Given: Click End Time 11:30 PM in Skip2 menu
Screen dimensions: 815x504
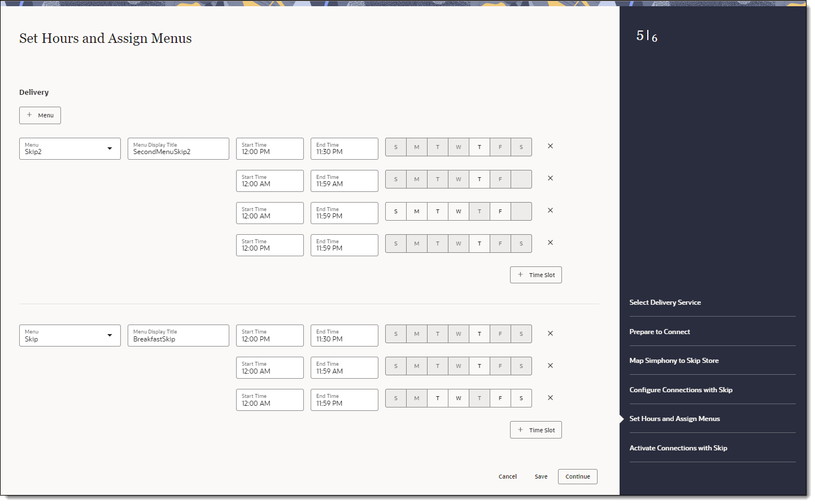Looking at the screenshot, I should point(345,149).
